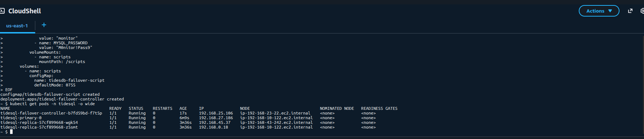Viewport: 644px width, 139px height.
Task: Click the 'name: MYSQL_PASSWORD' line
Action: (61, 43)
